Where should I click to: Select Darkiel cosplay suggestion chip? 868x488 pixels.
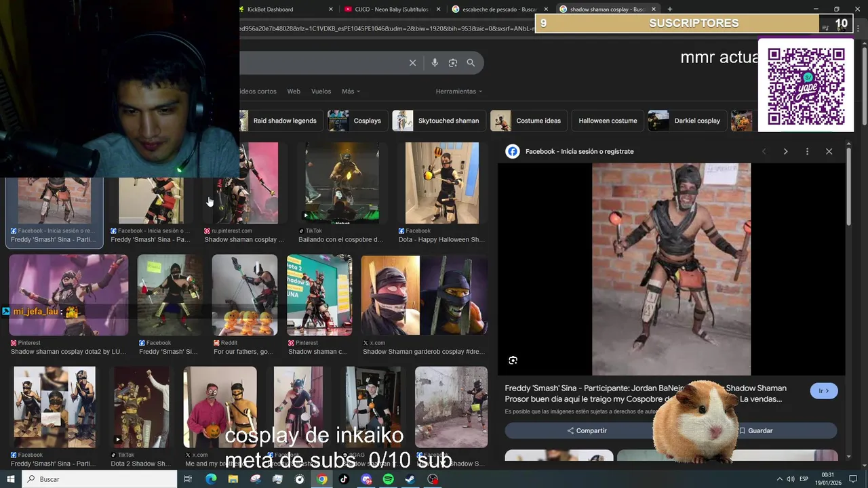click(688, 121)
